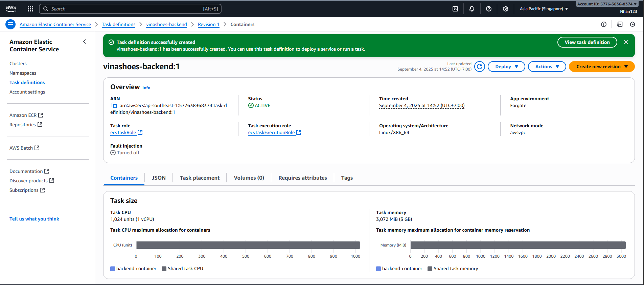Open the notifications bell
This screenshot has height=285, width=644.
coord(472,9)
